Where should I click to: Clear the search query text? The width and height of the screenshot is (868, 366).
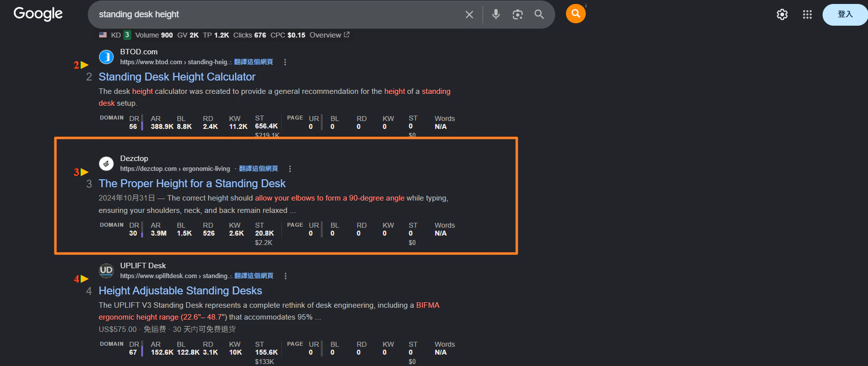coord(469,15)
